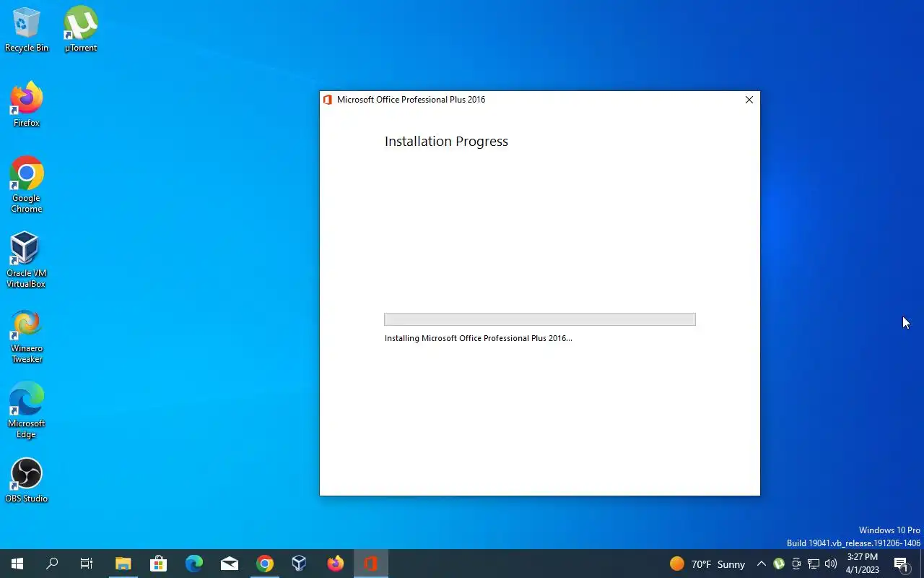Click the installation progress bar
The height and width of the screenshot is (578, 924).
[540, 319]
